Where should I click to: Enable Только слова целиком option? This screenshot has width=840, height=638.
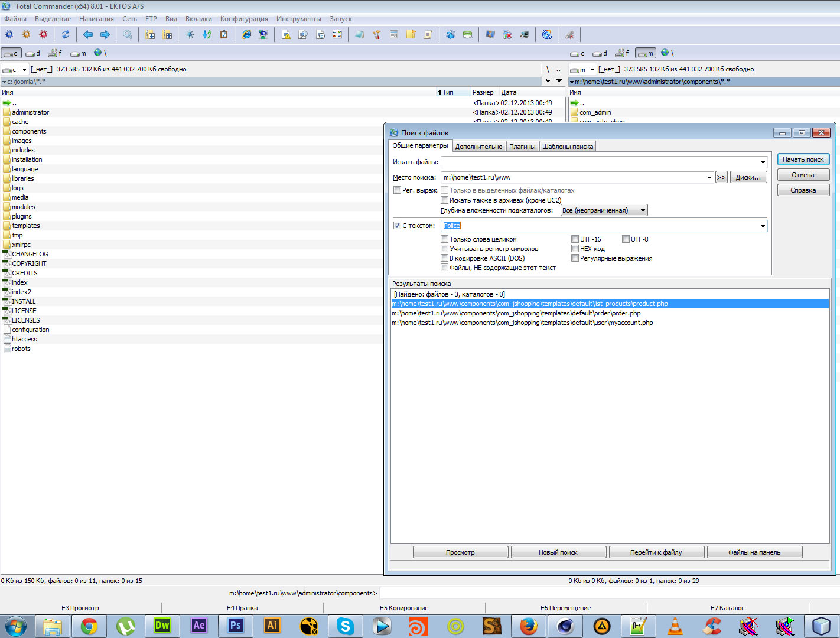445,239
